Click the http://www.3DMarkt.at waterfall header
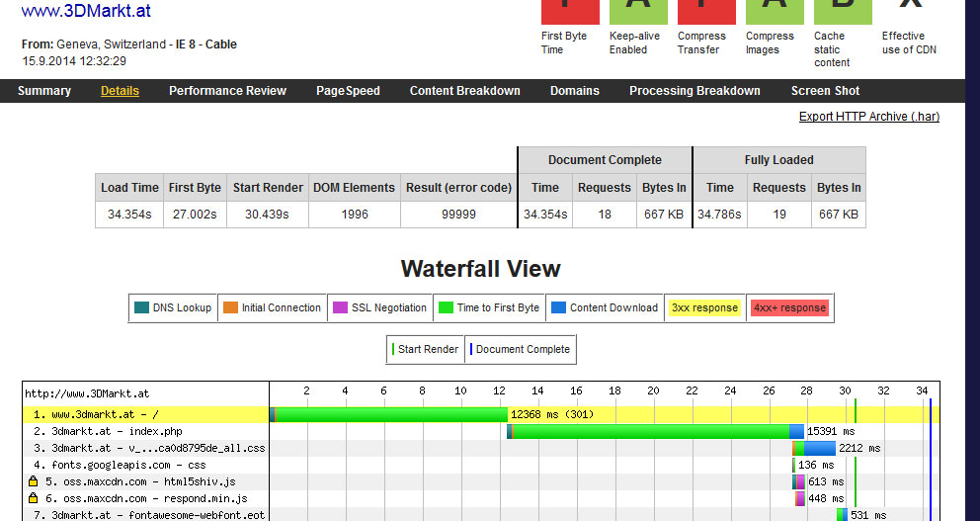 tap(87, 394)
